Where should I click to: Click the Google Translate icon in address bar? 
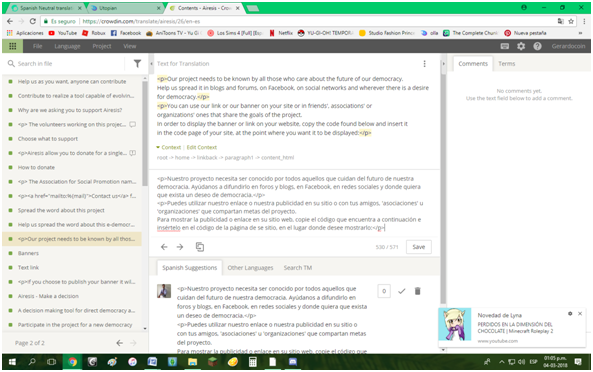coord(560,21)
